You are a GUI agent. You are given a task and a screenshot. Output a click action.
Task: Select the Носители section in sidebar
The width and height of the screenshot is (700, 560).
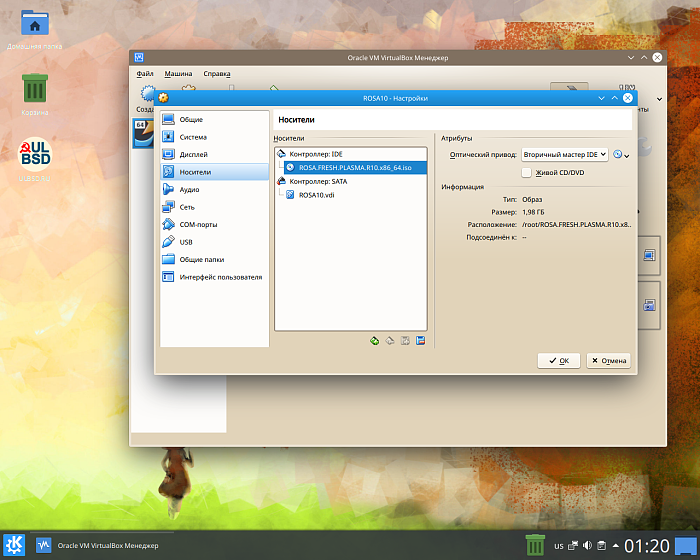click(214, 172)
